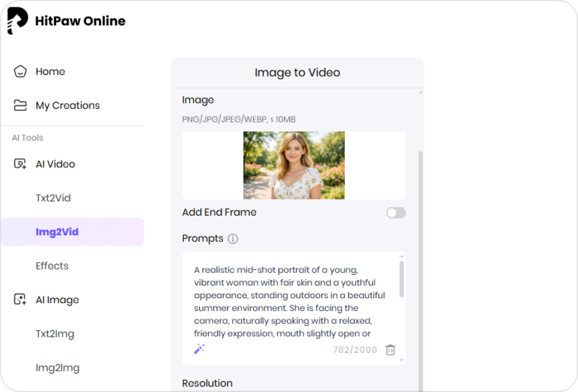Click the HitPaw Online logo icon
The width and height of the screenshot is (578, 392).
[17, 21]
